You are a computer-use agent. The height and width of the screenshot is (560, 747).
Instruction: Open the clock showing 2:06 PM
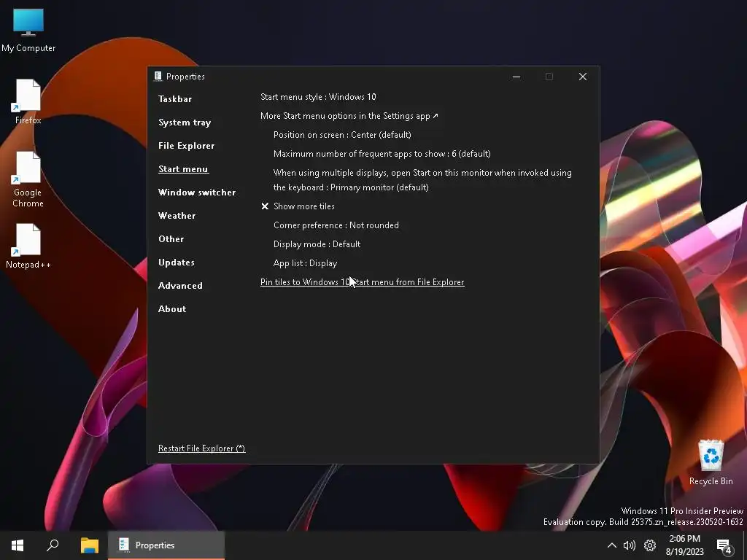(684, 545)
